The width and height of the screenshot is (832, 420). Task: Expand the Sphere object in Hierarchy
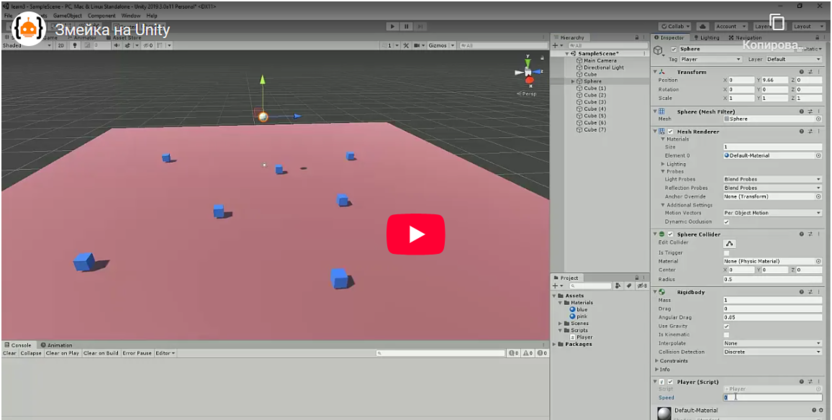[x=573, y=81]
